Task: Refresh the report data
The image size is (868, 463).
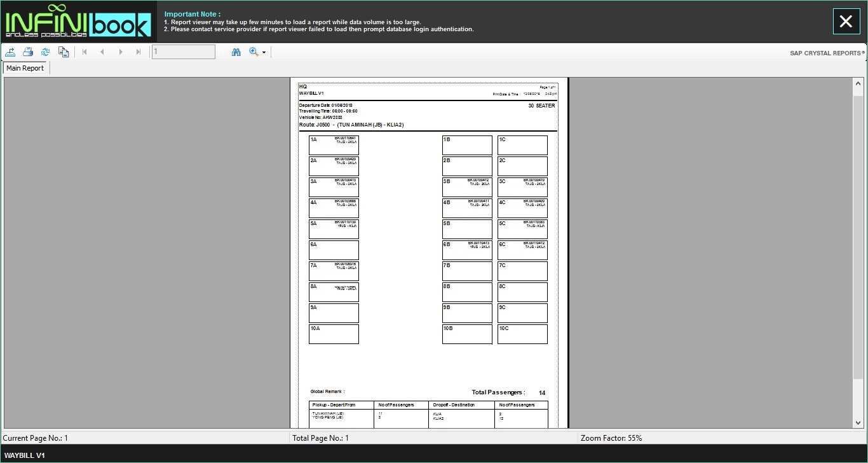Action: tap(45, 52)
